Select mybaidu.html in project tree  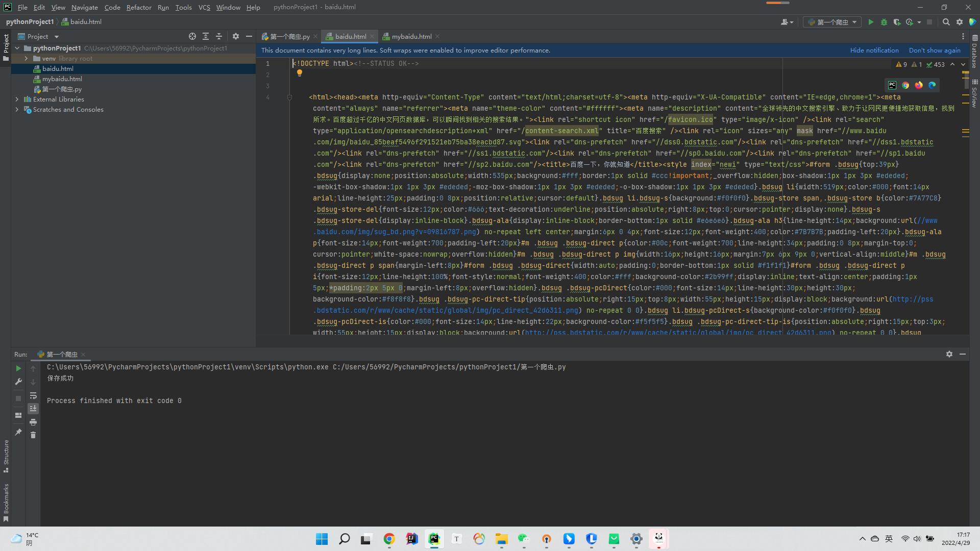tap(62, 79)
